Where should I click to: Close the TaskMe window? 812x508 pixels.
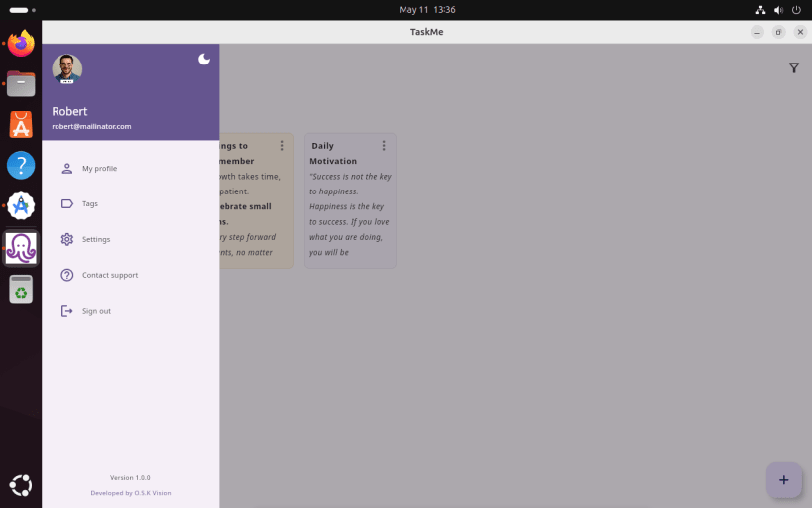point(800,32)
